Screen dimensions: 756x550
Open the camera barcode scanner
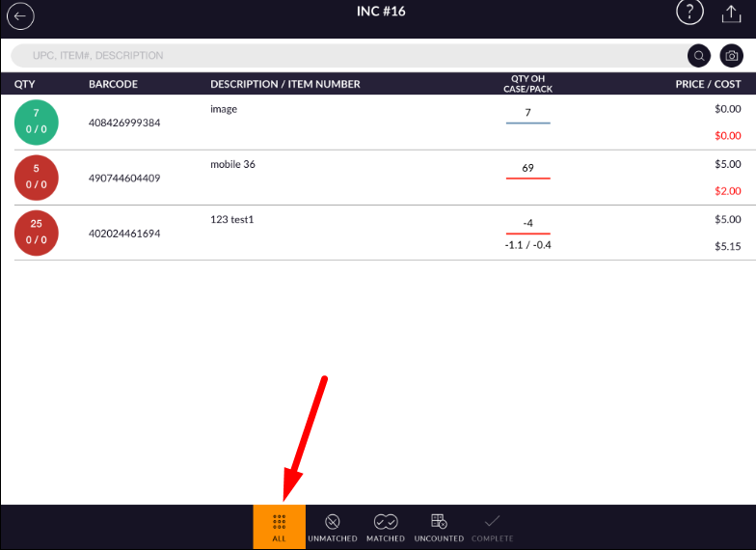coord(732,56)
